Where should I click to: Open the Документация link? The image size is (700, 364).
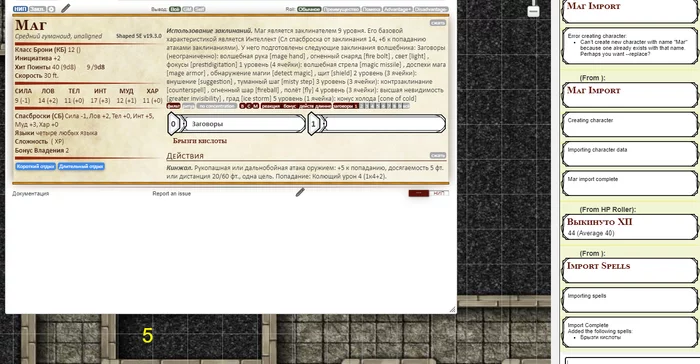coord(30,193)
